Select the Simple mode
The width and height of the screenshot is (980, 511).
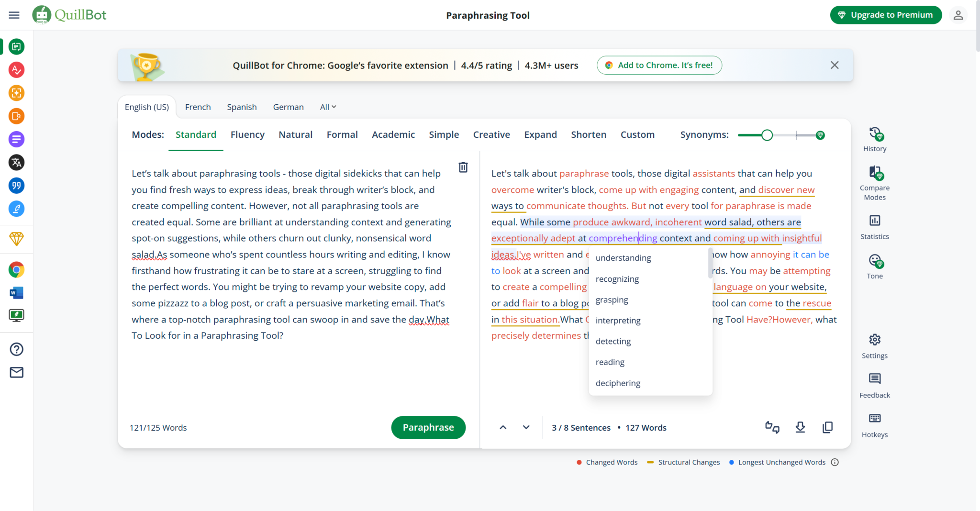tap(444, 135)
